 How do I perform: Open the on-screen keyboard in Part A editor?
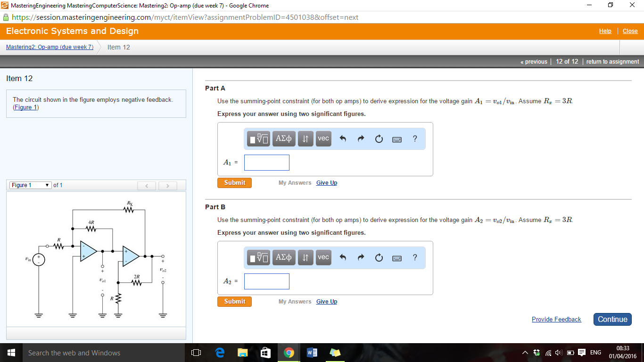[x=396, y=139]
